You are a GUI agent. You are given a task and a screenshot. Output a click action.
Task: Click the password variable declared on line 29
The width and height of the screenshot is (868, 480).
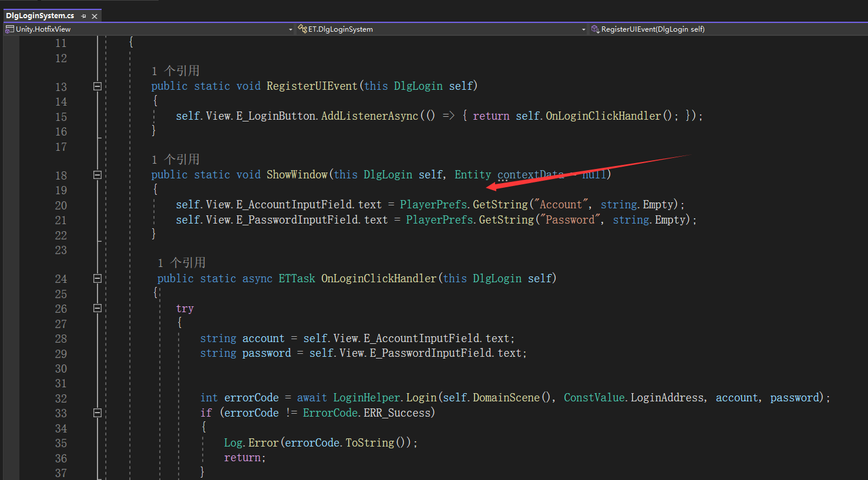pos(267,353)
